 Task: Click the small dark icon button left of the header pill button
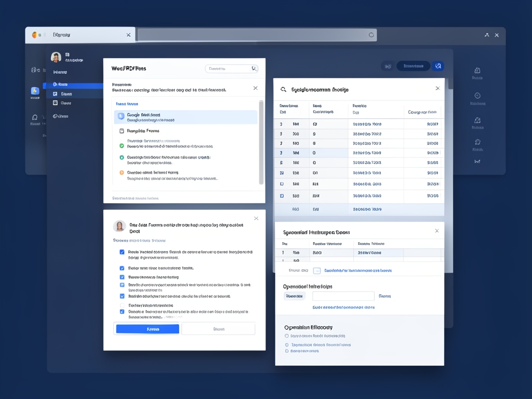[388, 66]
